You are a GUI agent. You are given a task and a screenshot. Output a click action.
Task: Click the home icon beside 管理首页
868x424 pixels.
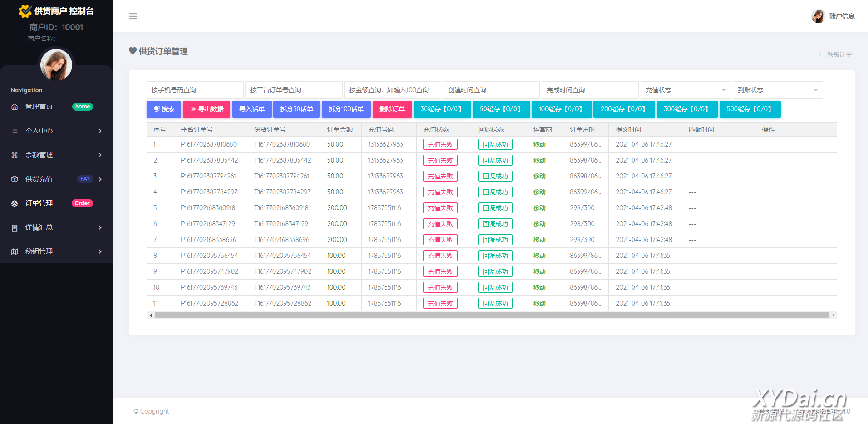tap(15, 107)
